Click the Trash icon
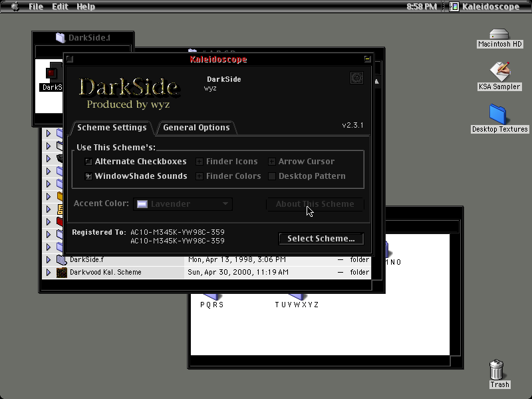The height and width of the screenshot is (399, 532). click(496, 370)
